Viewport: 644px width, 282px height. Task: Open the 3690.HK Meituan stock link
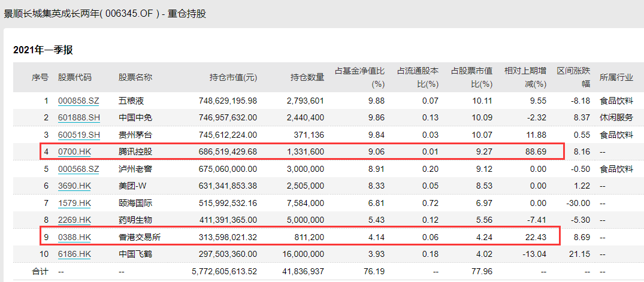[x=74, y=186]
